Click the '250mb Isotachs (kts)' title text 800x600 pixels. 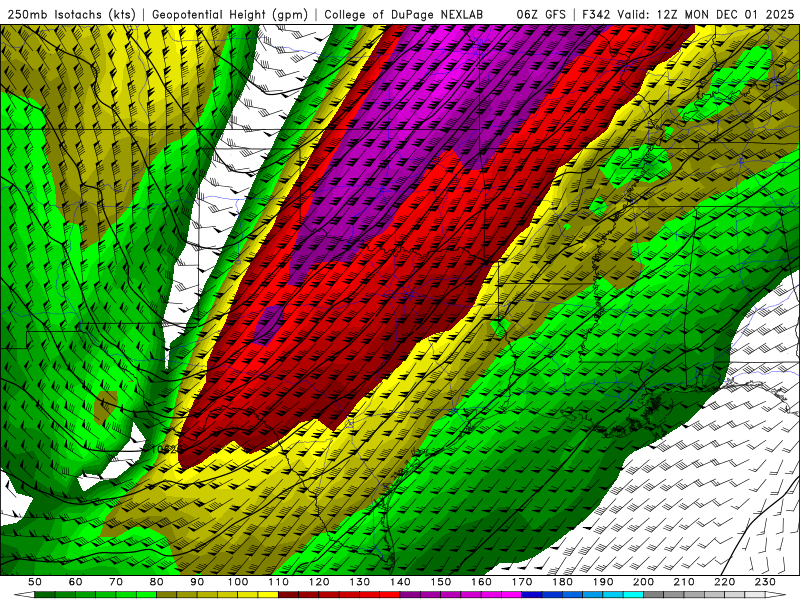[72, 15]
